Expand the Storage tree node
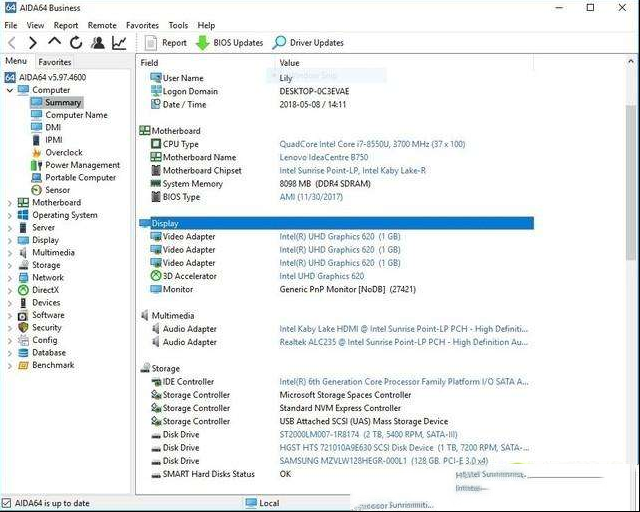This screenshot has height=512, width=640. 10,266
